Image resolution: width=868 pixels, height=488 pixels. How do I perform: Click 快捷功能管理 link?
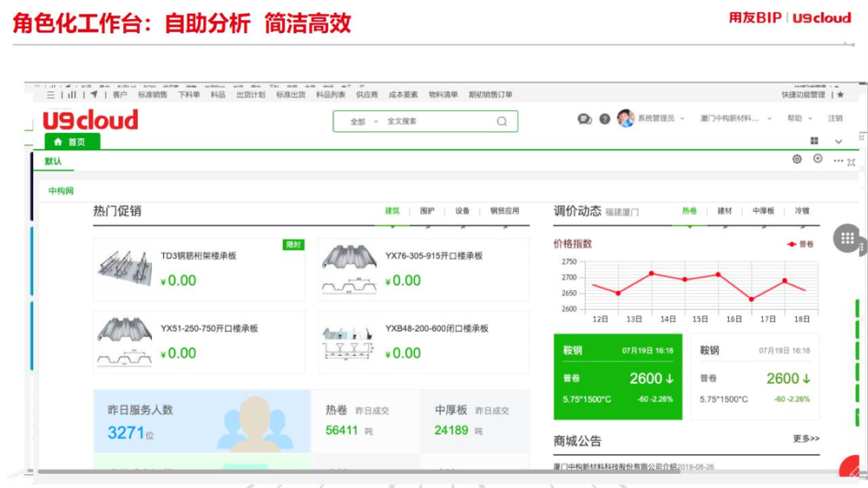tap(803, 95)
